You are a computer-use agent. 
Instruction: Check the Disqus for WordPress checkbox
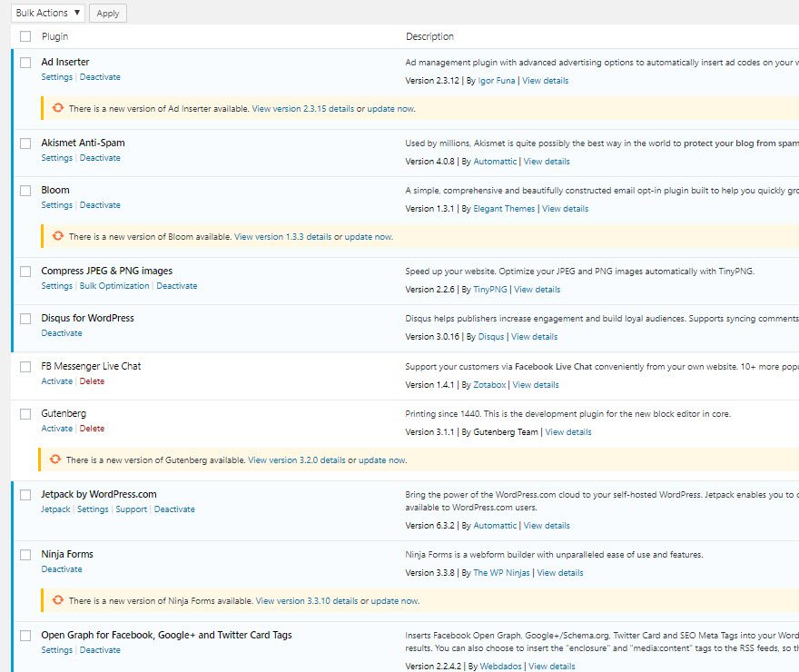(x=25, y=319)
